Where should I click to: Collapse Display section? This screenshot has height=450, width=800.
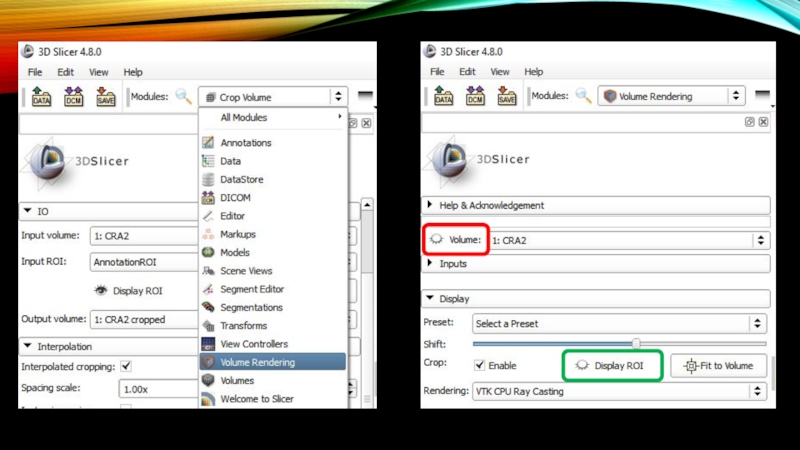pyautogui.click(x=430, y=298)
